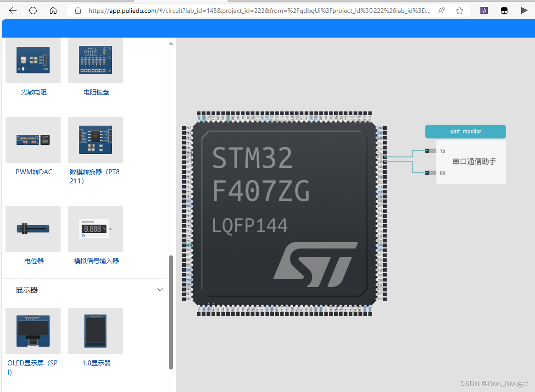Click the play icon in the toolbar
This screenshot has width=535, height=392.
coord(524,10)
